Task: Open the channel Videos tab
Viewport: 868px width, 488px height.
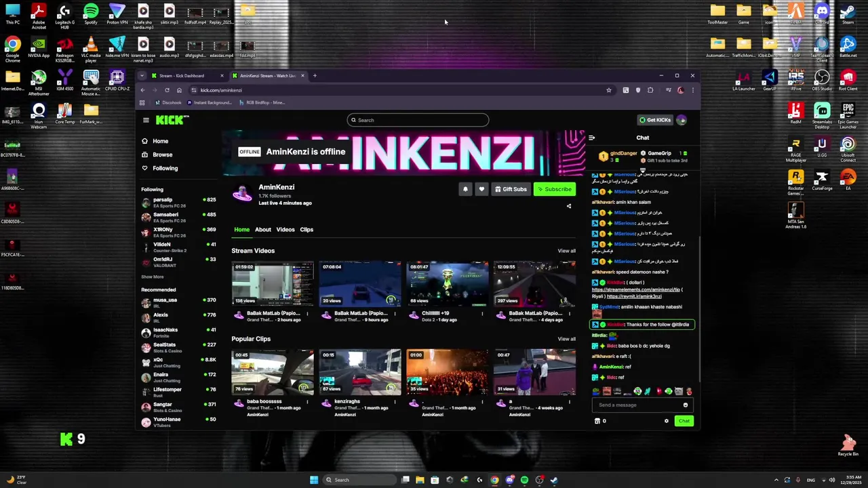Action: click(x=285, y=230)
